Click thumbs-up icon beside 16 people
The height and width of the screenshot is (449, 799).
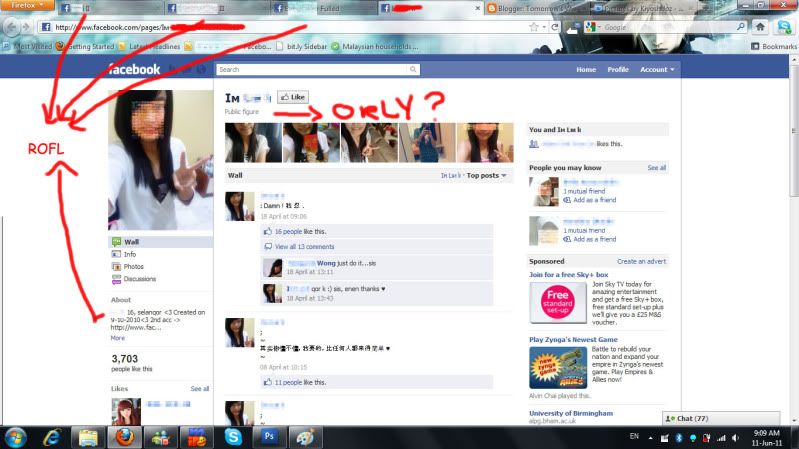click(268, 231)
